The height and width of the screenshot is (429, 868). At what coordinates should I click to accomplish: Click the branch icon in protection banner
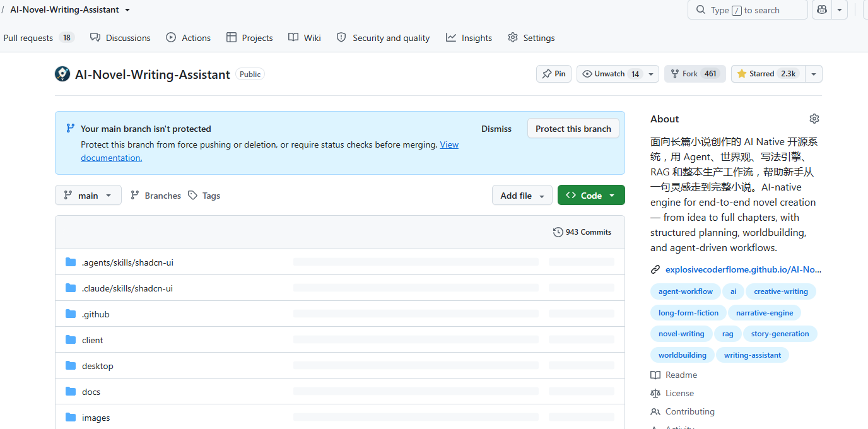(x=71, y=128)
